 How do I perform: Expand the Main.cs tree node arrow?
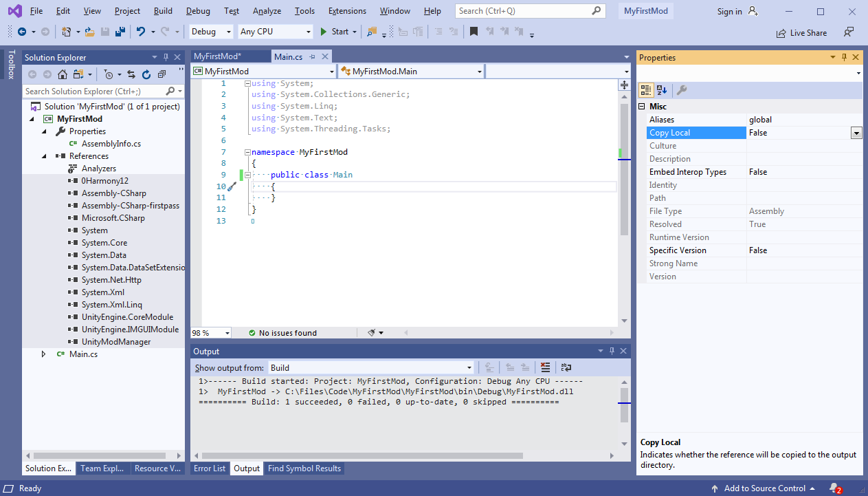(44, 354)
